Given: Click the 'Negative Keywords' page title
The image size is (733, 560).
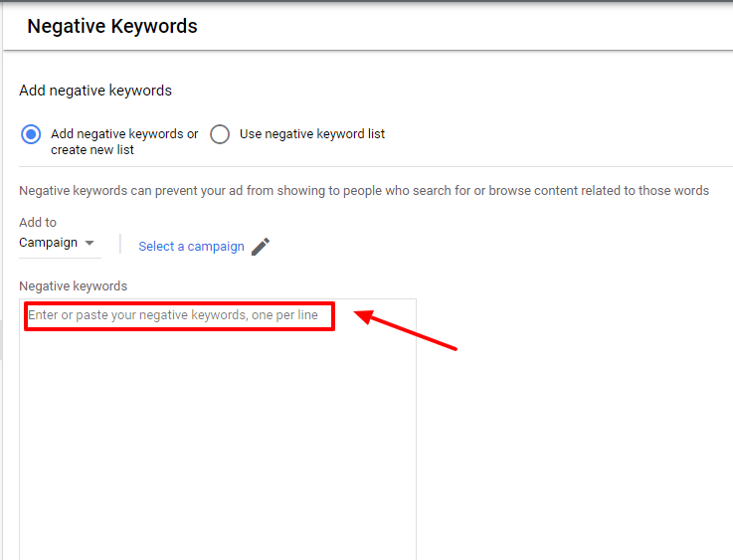Looking at the screenshot, I should click(x=112, y=26).
